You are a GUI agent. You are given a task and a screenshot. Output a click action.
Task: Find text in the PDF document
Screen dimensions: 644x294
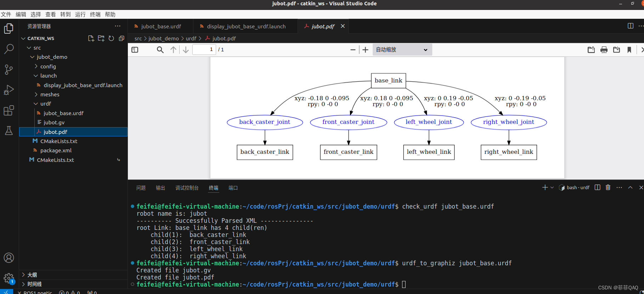click(160, 50)
